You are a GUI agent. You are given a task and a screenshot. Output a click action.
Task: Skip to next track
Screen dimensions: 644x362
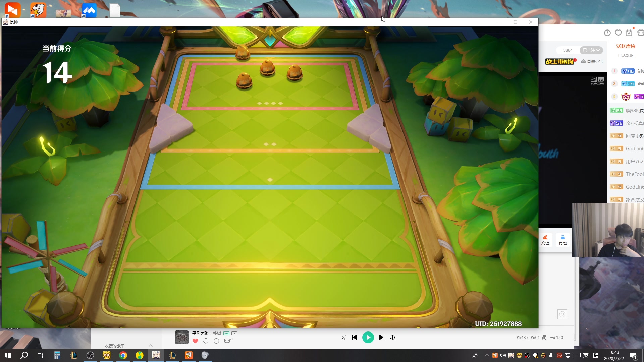(382, 337)
